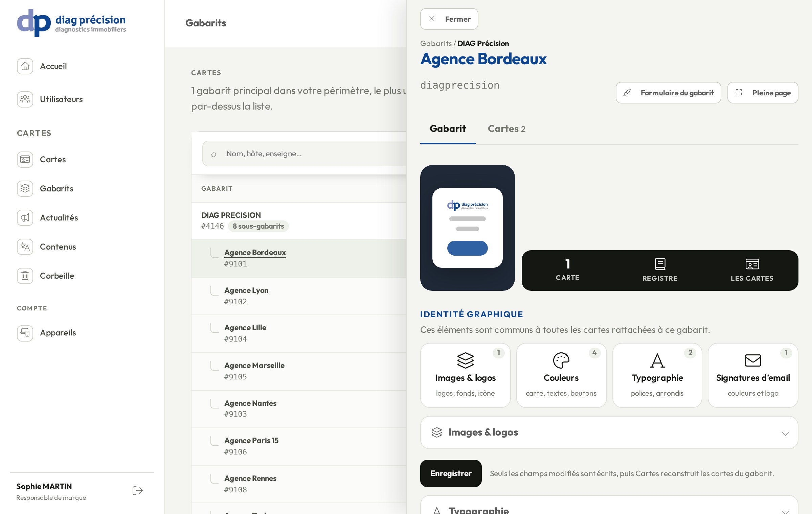Click the Enregistrer button
The width and height of the screenshot is (812, 514).
pyautogui.click(x=451, y=473)
